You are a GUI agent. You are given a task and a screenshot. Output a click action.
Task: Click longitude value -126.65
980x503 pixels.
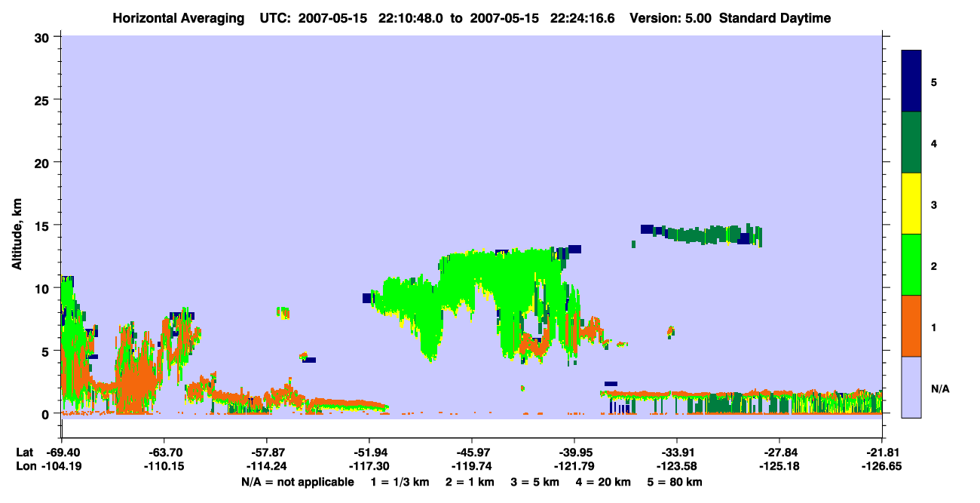[882, 466]
